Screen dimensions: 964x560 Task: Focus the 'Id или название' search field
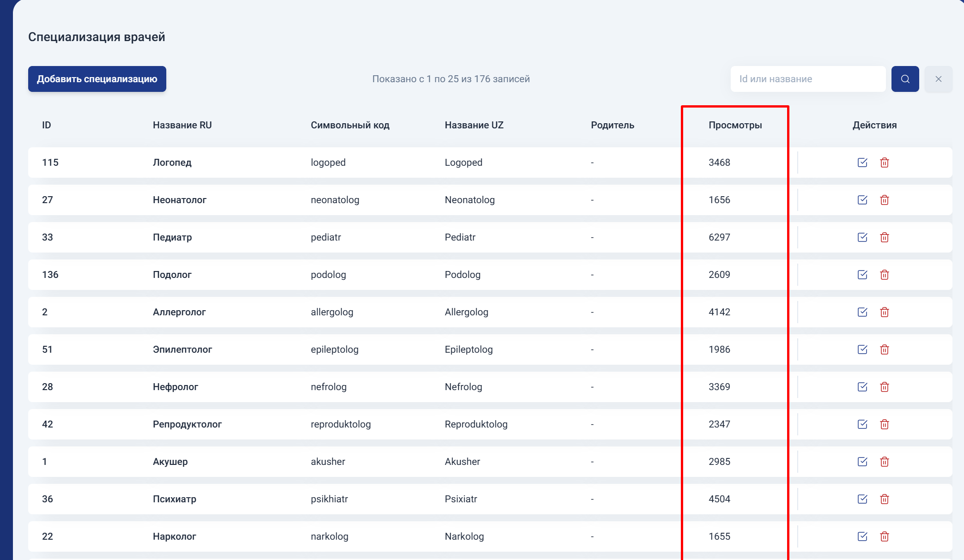pos(807,79)
